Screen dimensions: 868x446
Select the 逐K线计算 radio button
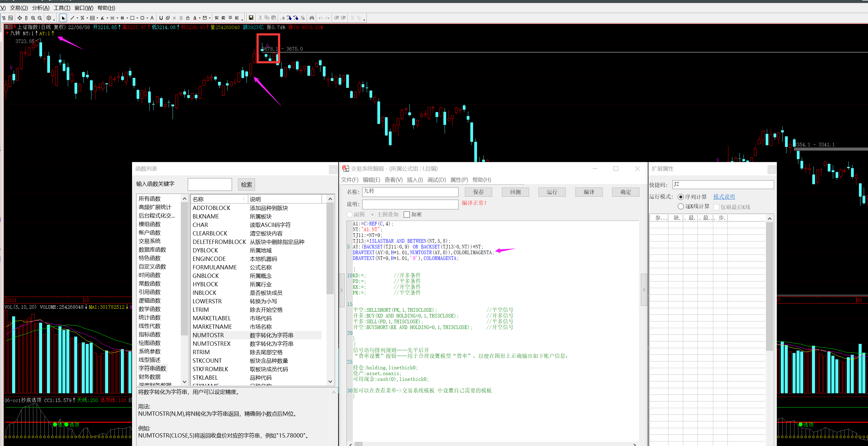(x=681, y=206)
